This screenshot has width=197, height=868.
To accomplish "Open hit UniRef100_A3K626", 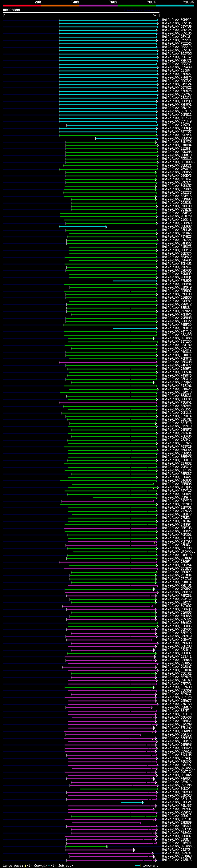I will coord(177,389).
